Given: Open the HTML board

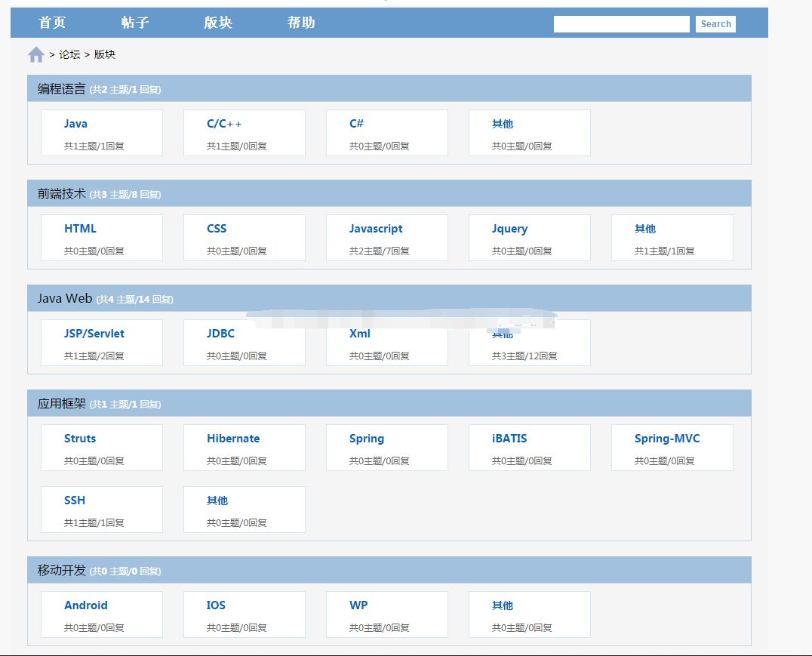Looking at the screenshot, I should tap(80, 229).
